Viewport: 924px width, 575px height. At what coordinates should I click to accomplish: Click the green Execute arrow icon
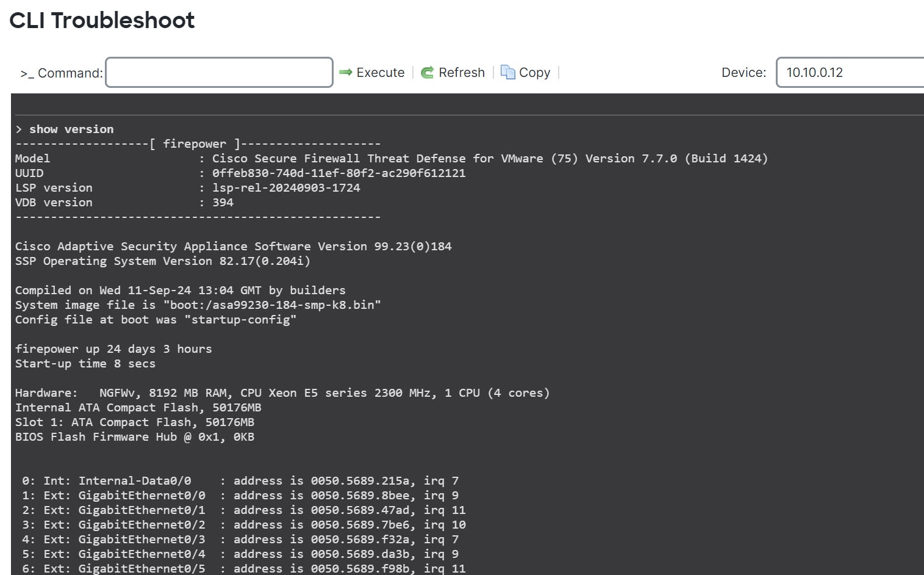tap(346, 72)
